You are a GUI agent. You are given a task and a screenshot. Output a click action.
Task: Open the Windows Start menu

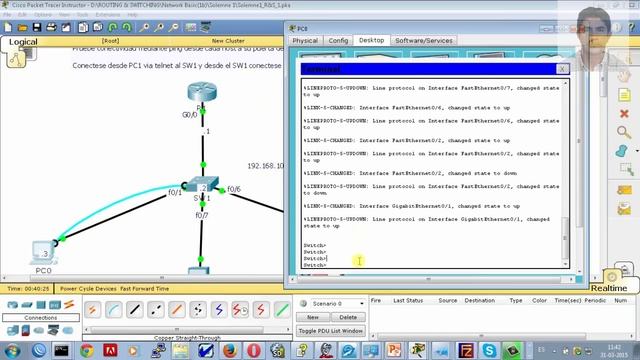click(x=12, y=351)
